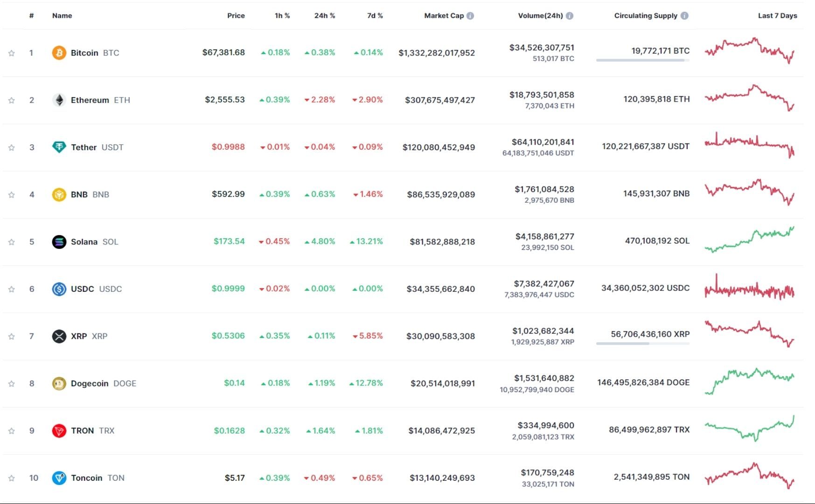Open the Volume(24h) info tooltip icon
The image size is (815, 504).
569,15
